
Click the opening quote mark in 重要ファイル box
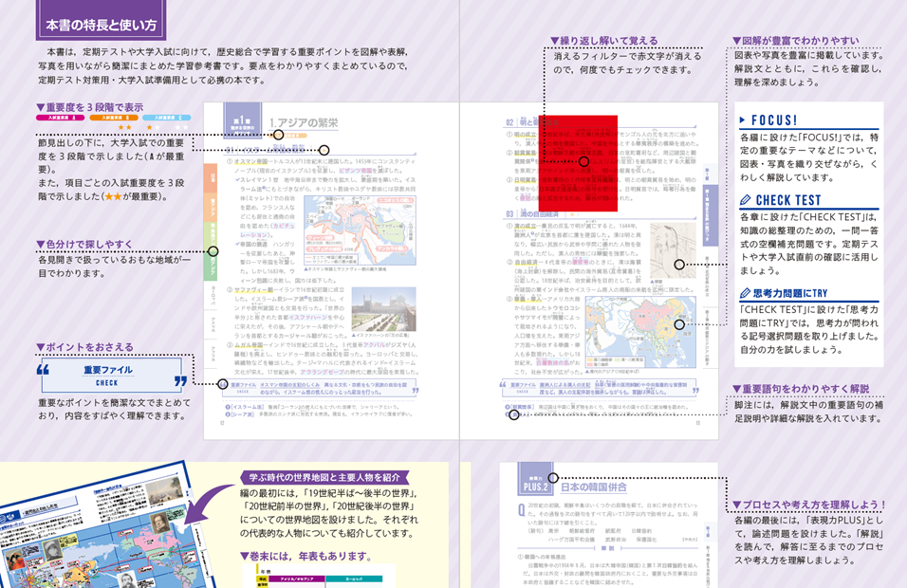click(44, 369)
